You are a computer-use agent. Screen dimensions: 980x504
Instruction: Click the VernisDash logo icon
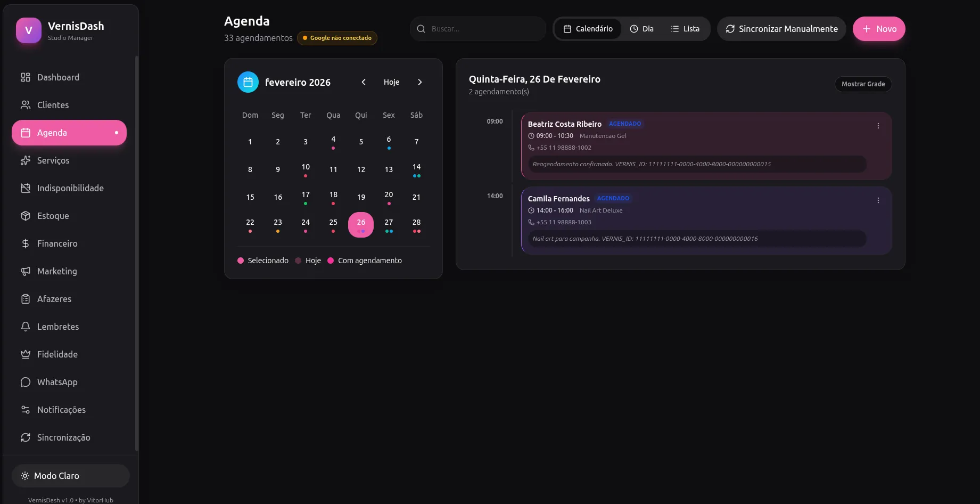29,30
